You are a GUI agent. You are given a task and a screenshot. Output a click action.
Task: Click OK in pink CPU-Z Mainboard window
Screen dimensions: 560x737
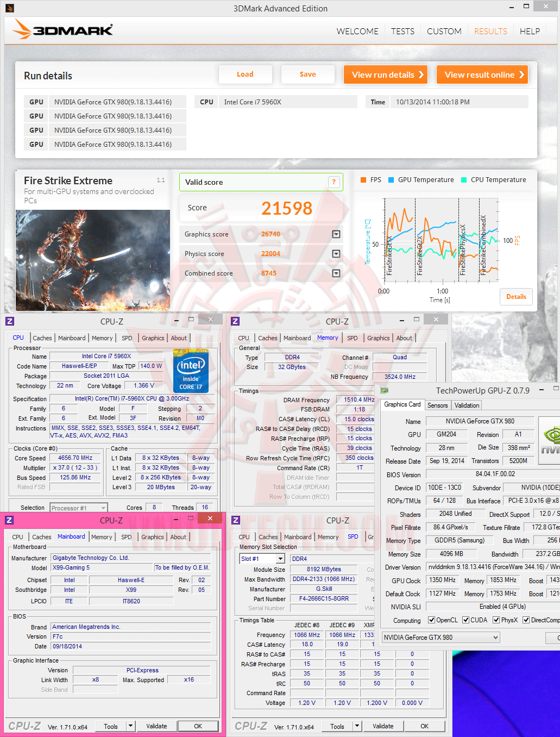coord(198,726)
